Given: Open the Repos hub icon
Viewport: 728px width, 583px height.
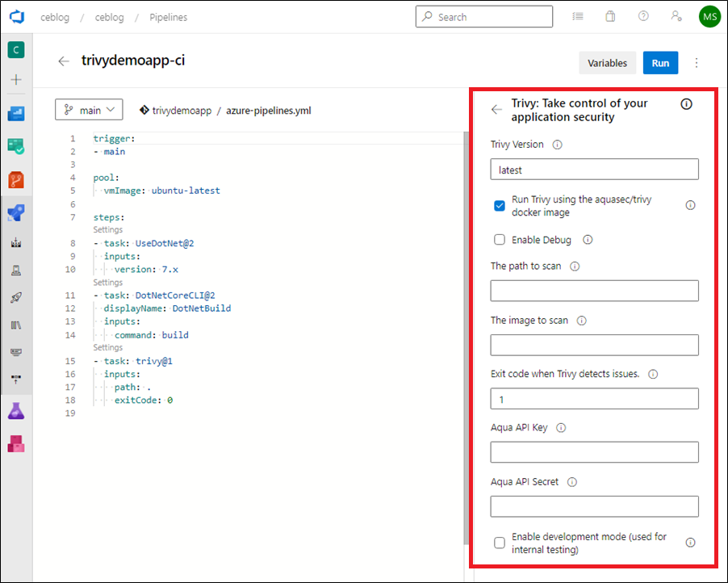Looking at the screenshot, I should point(16,180).
